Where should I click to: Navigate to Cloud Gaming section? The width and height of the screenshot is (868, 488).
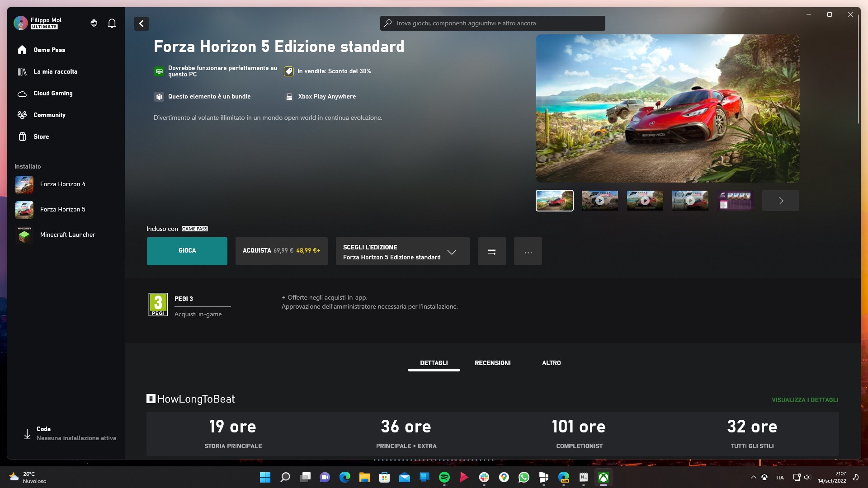[x=53, y=93]
